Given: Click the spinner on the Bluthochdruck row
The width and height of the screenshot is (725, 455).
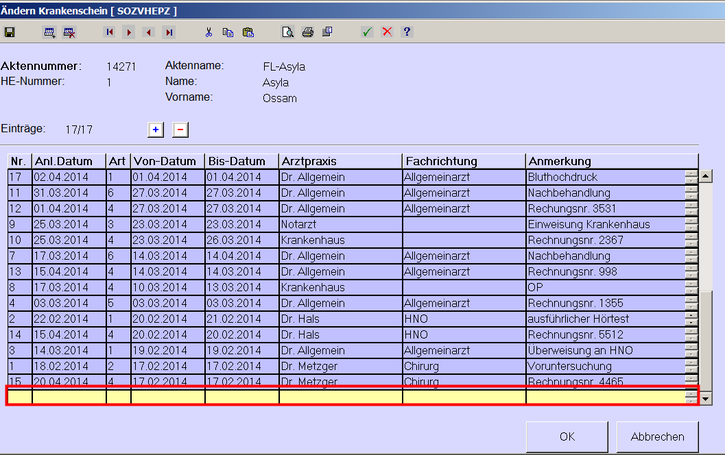Looking at the screenshot, I should point(691,177).
